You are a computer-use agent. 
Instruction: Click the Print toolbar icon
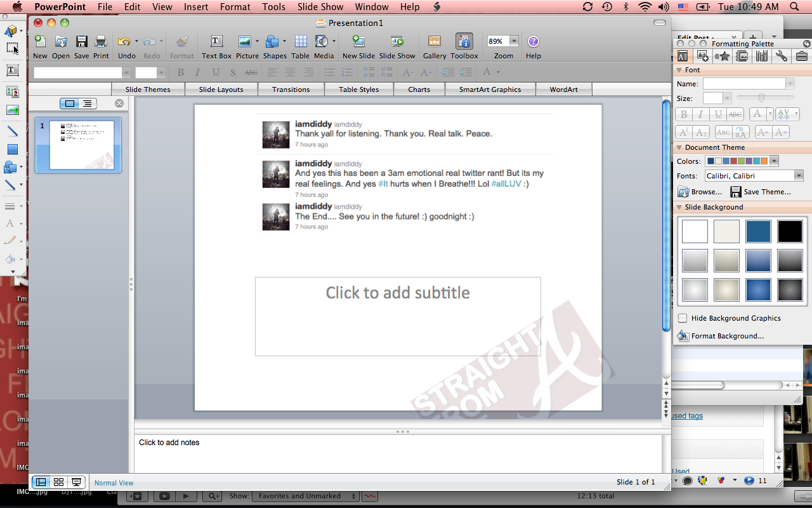pos(101,42)
